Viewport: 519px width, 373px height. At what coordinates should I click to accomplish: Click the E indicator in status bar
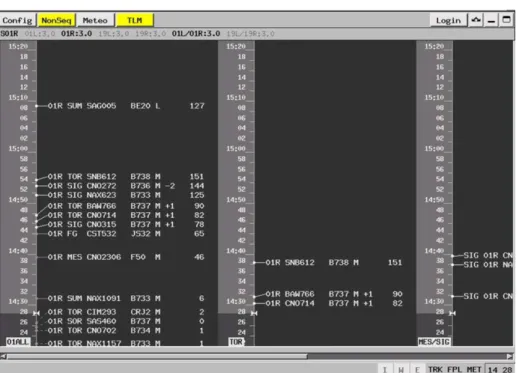click(417, 369)
